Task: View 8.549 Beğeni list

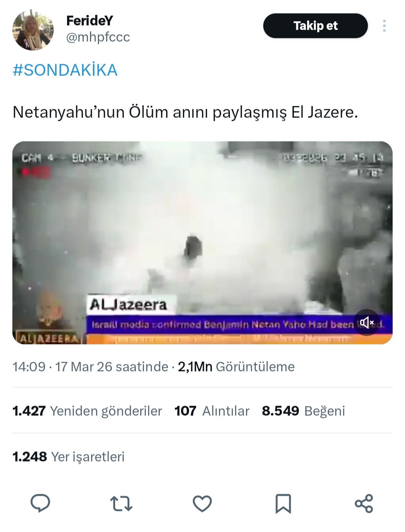Action: (x=303, y=411)
